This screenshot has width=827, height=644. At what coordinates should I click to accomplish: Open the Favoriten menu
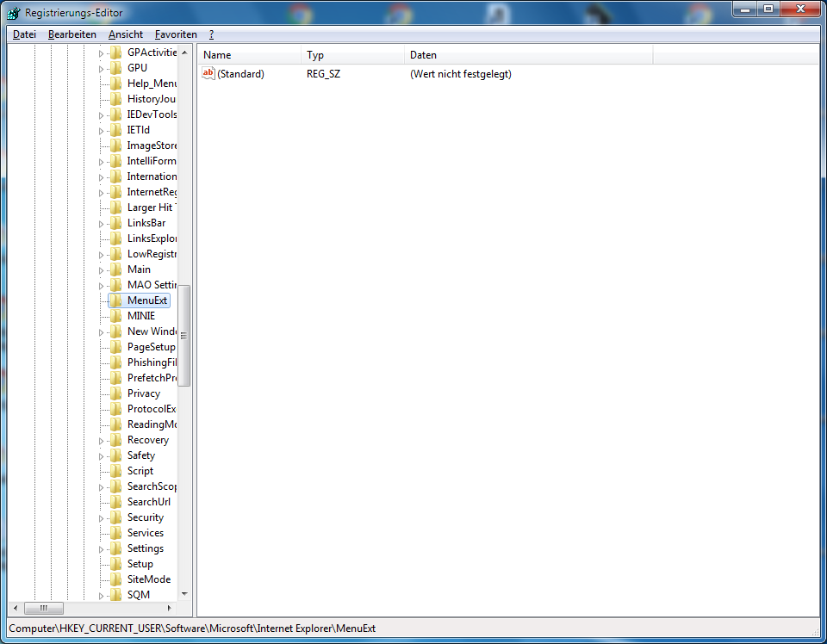[x=176, y=34]
